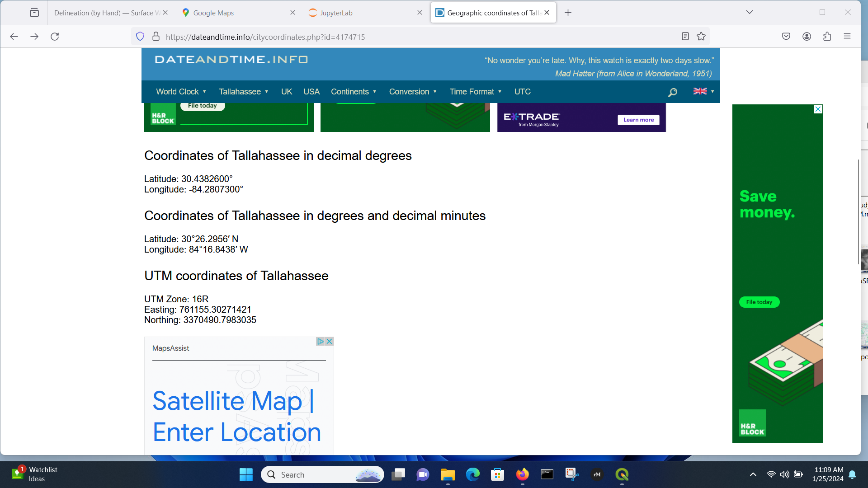The width and height of the screenshot is (868, 488).
Task: Expand the Tallahassee dropdown menu
Action: click(x=244, y=92)
